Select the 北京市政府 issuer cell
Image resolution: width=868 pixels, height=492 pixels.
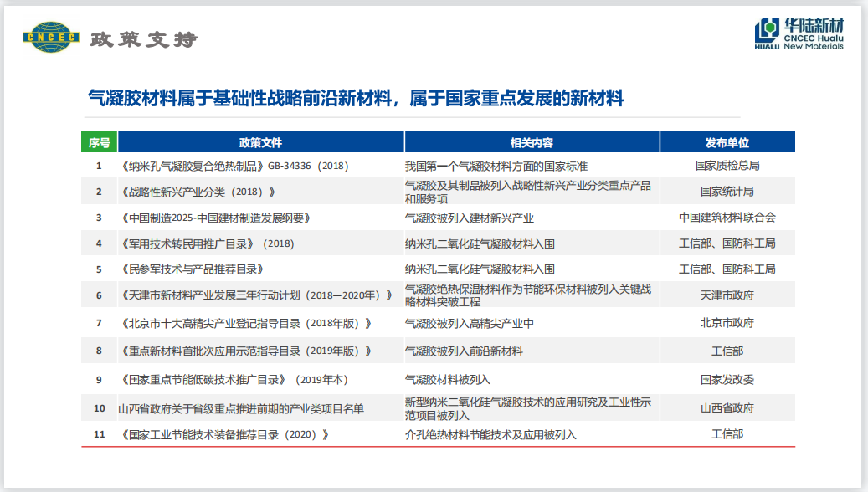point(727,323)
